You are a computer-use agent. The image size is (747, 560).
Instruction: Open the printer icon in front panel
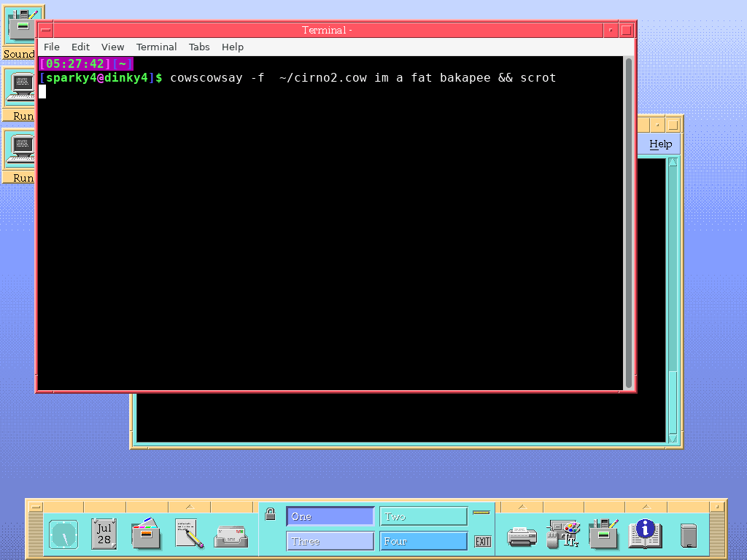pyautogui.click(x=522, y=536)
